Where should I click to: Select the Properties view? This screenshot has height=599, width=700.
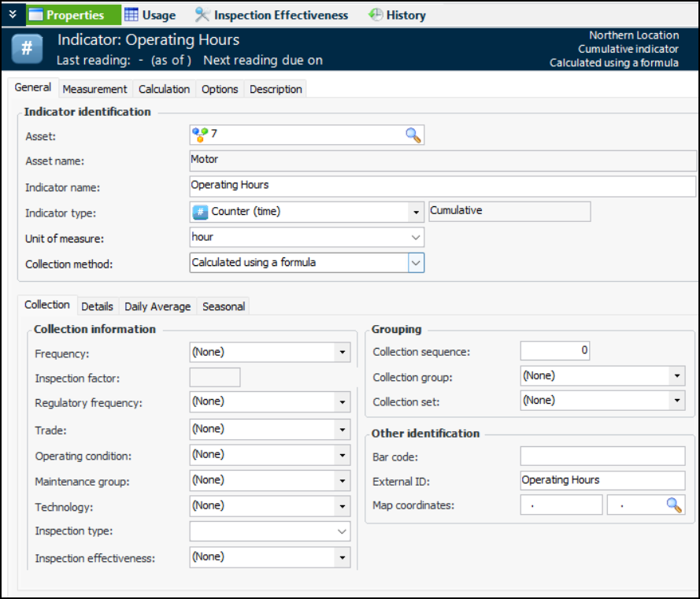point(74,15)
